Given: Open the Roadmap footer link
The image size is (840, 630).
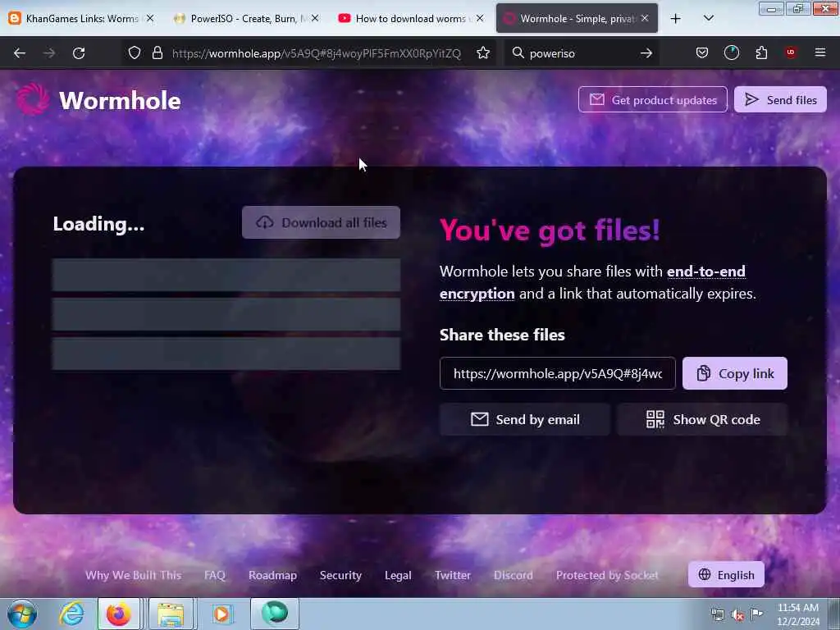Looking at the screenshot, I should pos(272,575).
